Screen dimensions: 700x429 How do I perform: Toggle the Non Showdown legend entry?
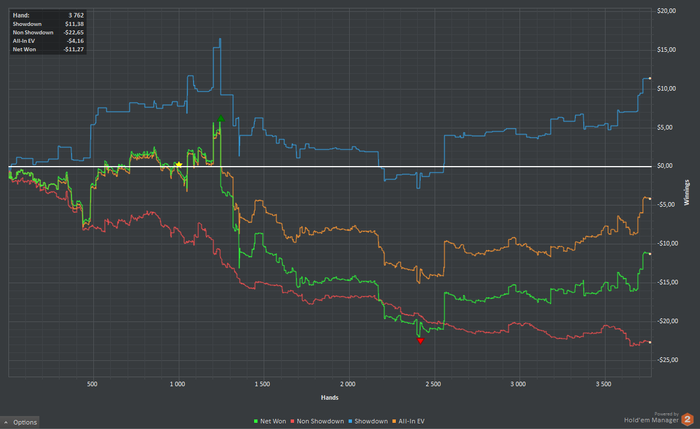317,421
